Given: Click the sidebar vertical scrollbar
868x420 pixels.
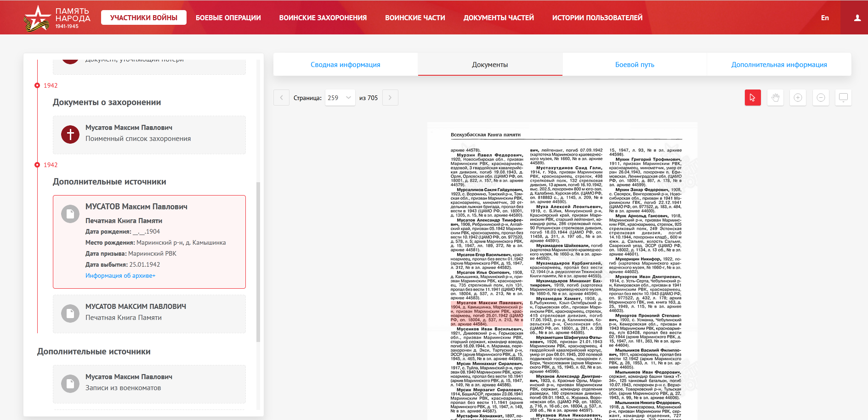Looking at the screenshot, I should tap(258, 262).
